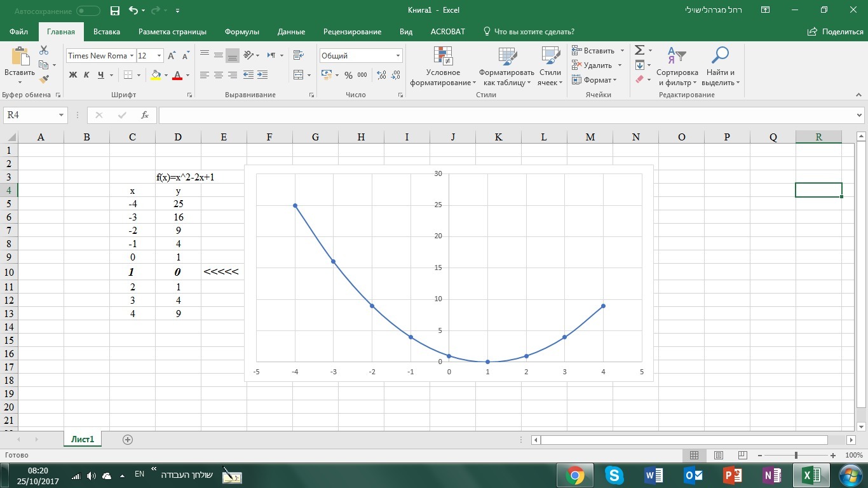Open Outlook from the taskbar
The image size is (868, 488).
[x=693, y=475]
